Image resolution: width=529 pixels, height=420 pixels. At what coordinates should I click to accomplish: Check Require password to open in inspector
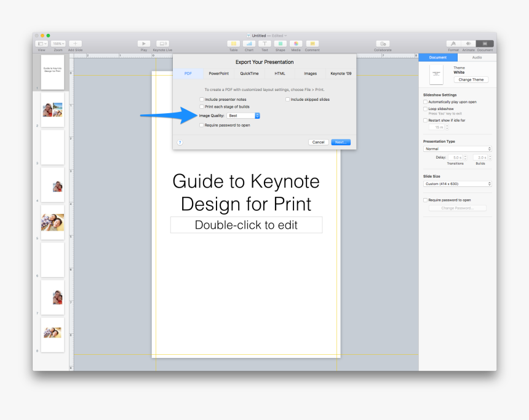(x=426, y=200)
